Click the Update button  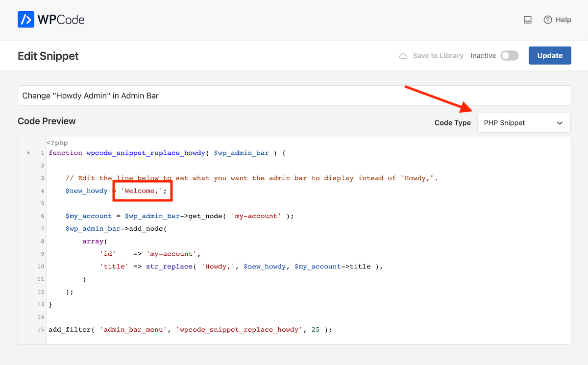click(550, 56)
